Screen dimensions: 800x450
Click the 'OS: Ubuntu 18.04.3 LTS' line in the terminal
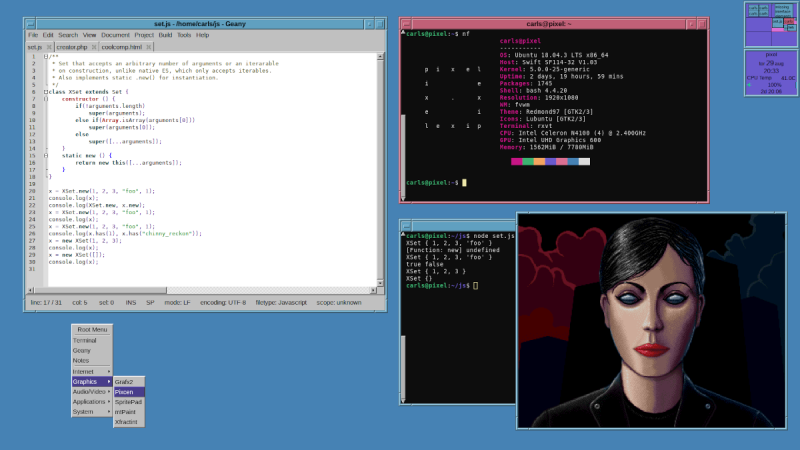pyautogui.click(x=554, y=55)
